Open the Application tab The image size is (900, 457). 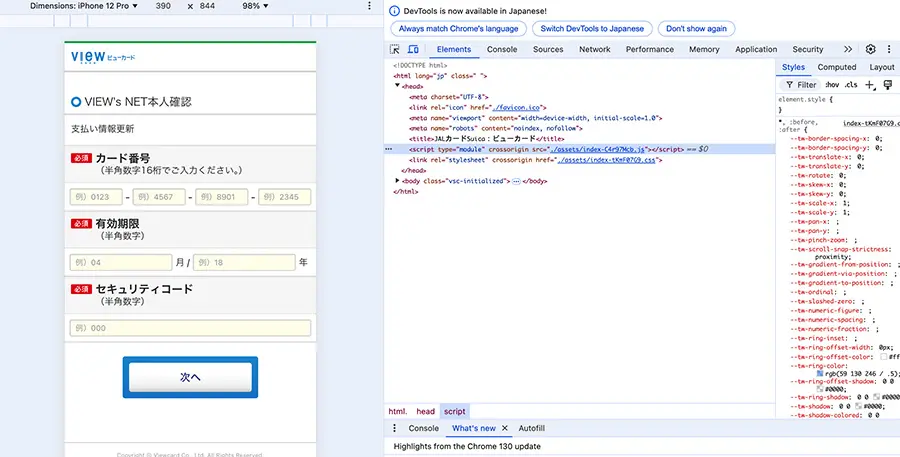click(x=756, y=49)
